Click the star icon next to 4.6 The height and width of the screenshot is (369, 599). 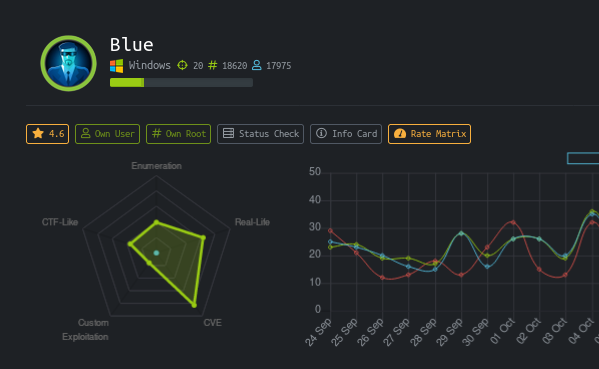coord(38,133)
